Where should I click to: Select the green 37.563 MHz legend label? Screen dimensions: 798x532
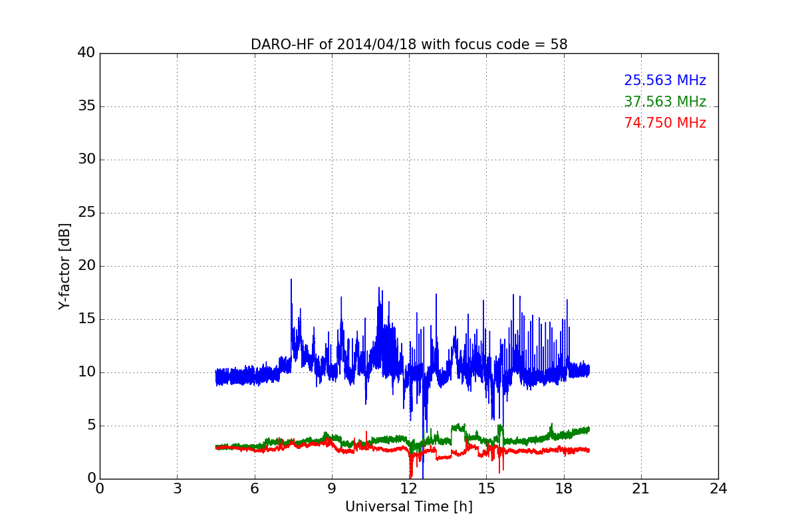click(665, 102)
